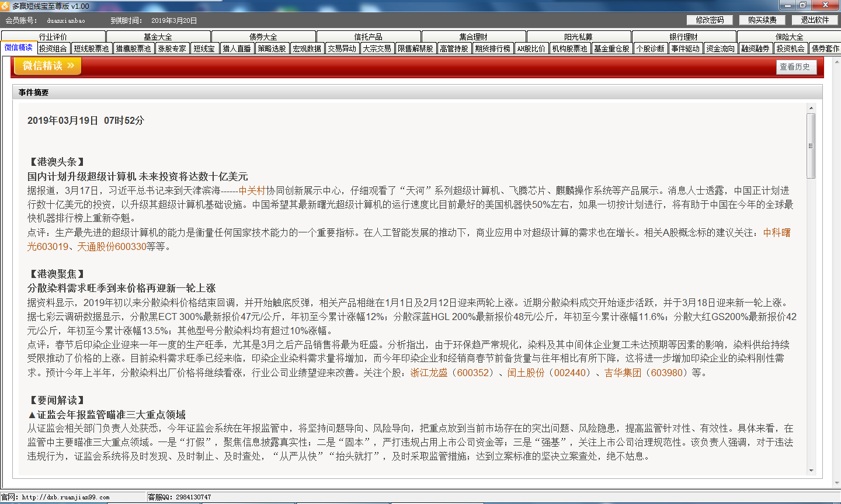Click the official website URL in status bar
This screenshot has height=504, width=841.
65,498
